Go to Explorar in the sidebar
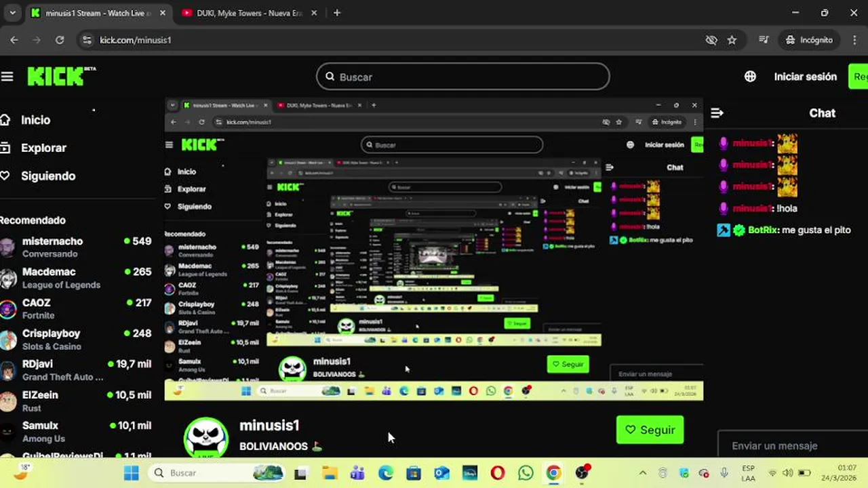Viewport: 868px width, 488px height. (x=43, y=148)
